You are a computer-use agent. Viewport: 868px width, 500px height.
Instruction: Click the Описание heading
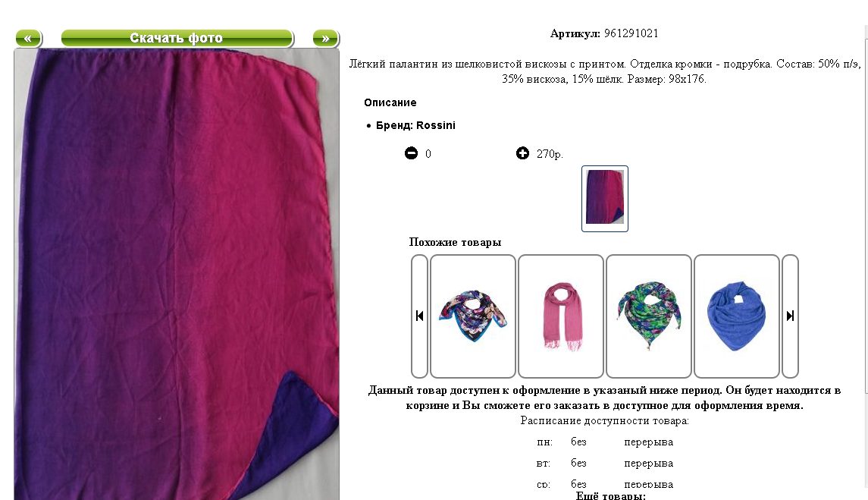pos(390,102)
